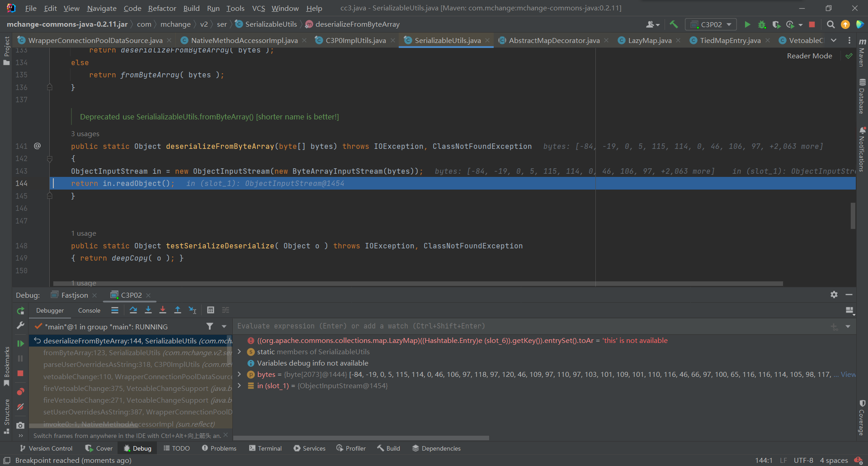Open View Breakpoints icon

pyautogui.click(x=20, y=392)
